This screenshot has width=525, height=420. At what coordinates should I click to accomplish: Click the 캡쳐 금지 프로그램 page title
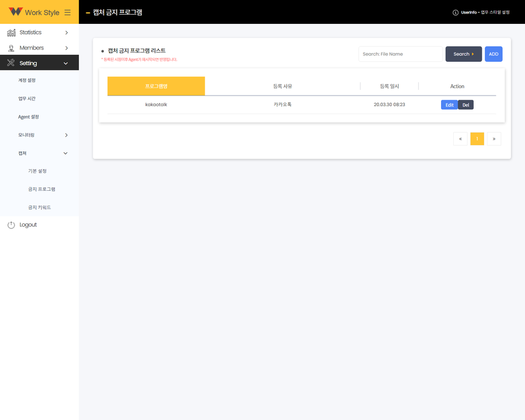tap(117, 12)
